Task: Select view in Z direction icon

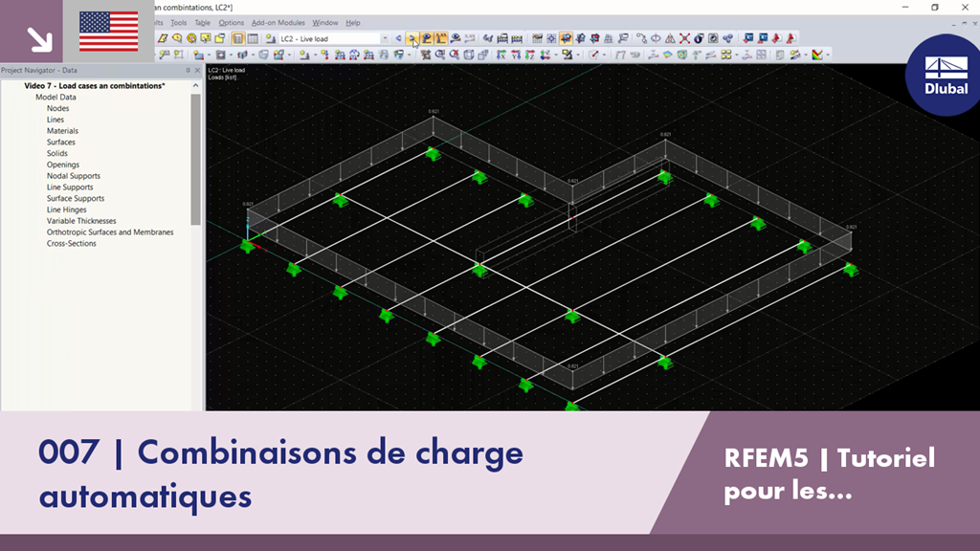Action: pyautogui.click(x=530, y=55)
